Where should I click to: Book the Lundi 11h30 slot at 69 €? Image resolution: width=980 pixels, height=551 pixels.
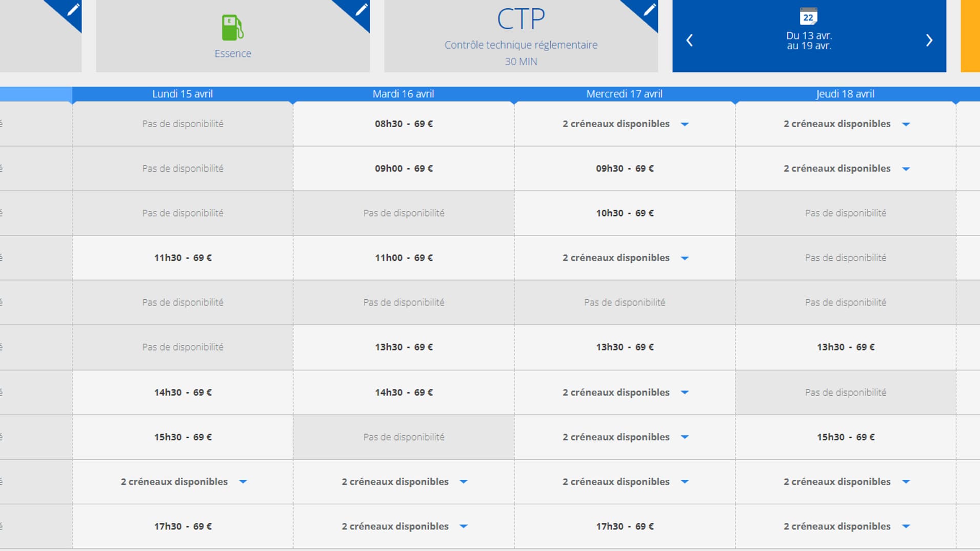[x=183, y=258]
